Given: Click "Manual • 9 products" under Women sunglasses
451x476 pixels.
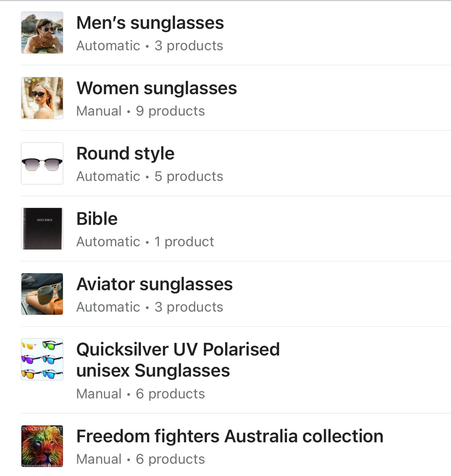Looking at the screenshot, I should (141, 111).
